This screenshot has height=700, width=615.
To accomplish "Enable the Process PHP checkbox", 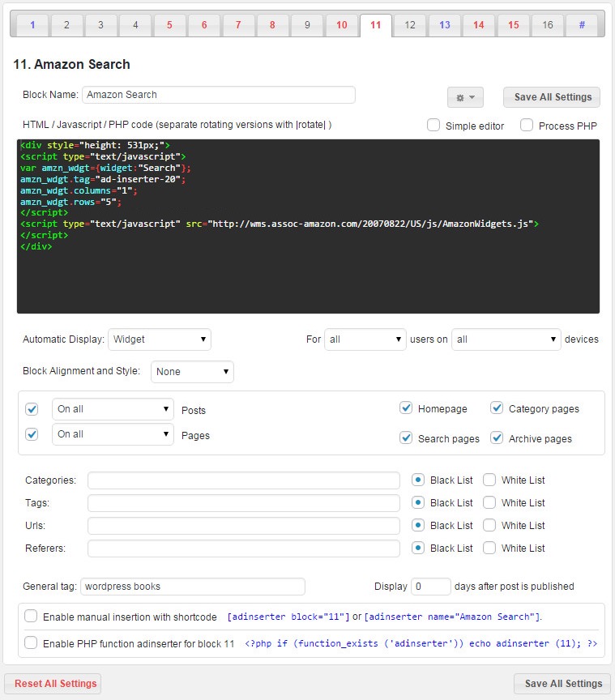I will (x=527, y=125).
